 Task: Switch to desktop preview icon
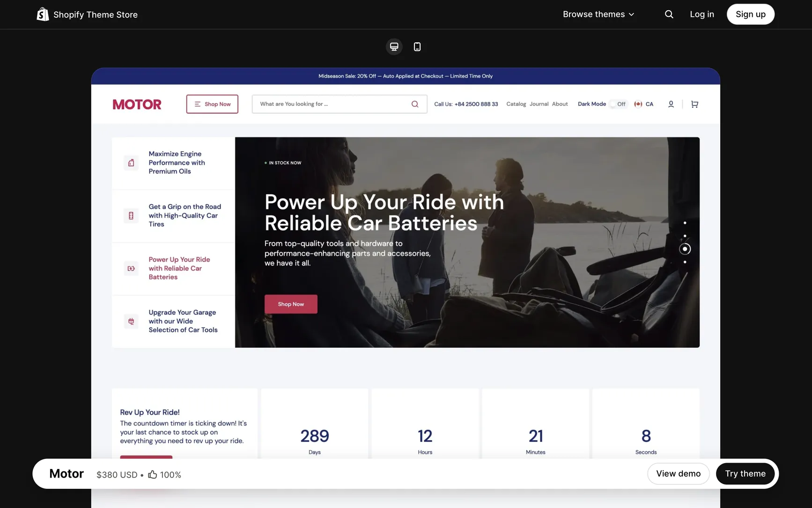click(x=394, y=46)
